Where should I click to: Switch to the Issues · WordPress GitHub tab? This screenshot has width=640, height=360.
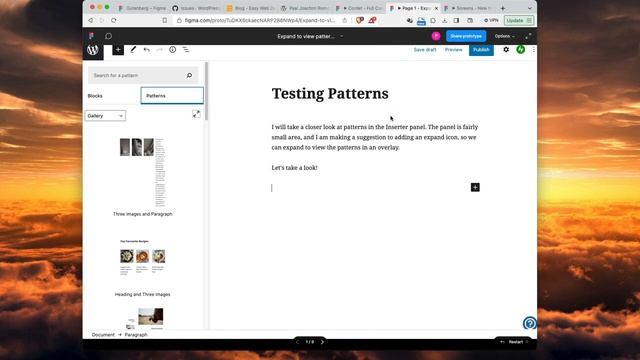[196, 8]
